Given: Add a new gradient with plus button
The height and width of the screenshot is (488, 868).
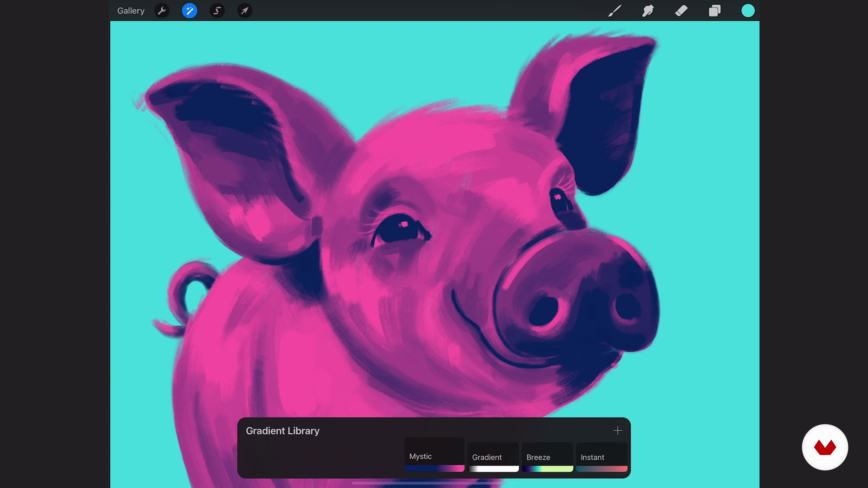Looking at the screenshot, I should coord(617,430).
